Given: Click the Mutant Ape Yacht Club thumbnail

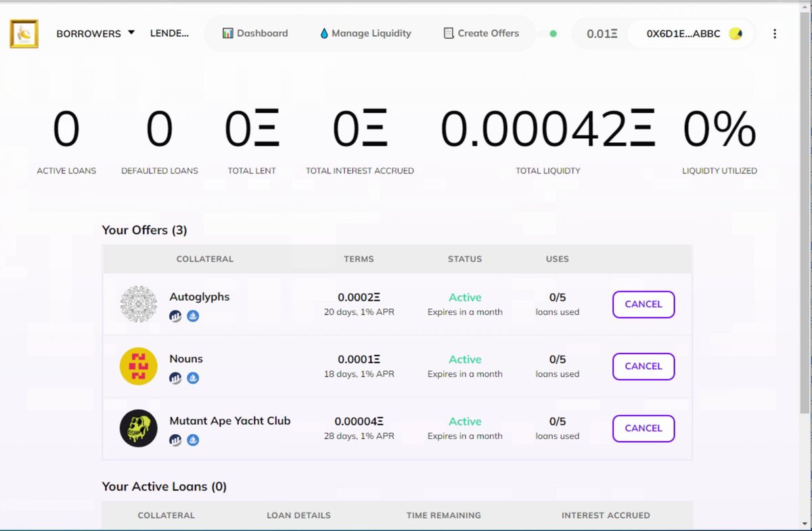Looking at the screenshot, I should click(139, 428).
